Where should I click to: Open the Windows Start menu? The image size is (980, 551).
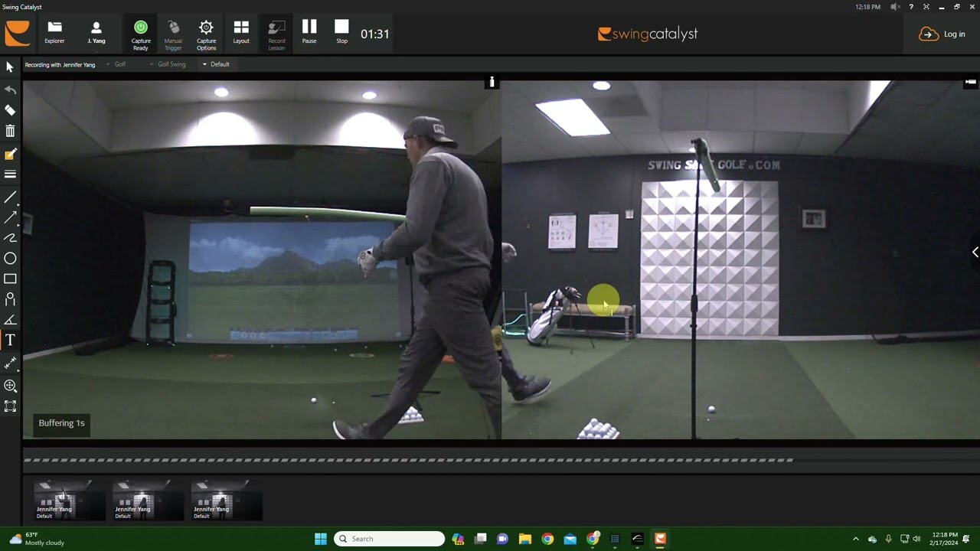tap(321, 539)
